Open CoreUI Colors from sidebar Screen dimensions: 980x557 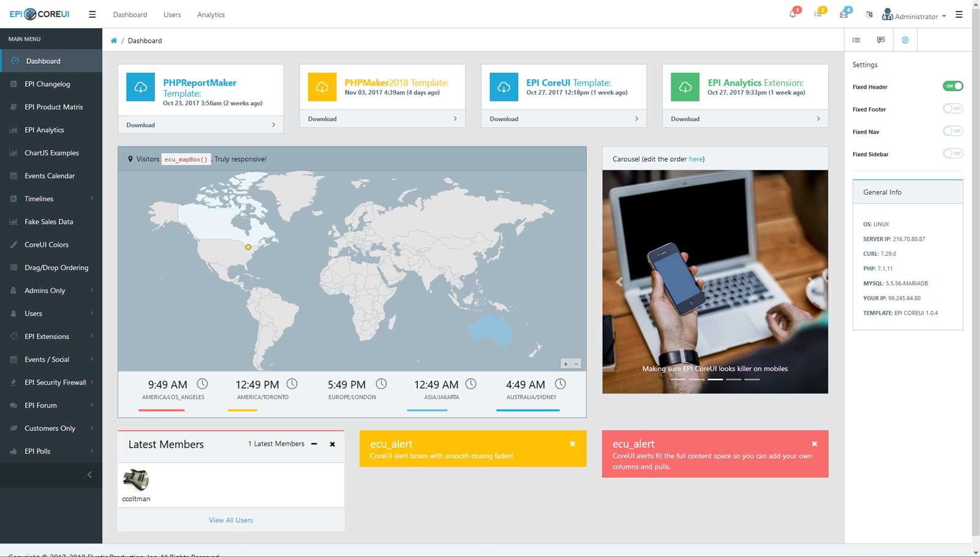(x=51, y=244)
